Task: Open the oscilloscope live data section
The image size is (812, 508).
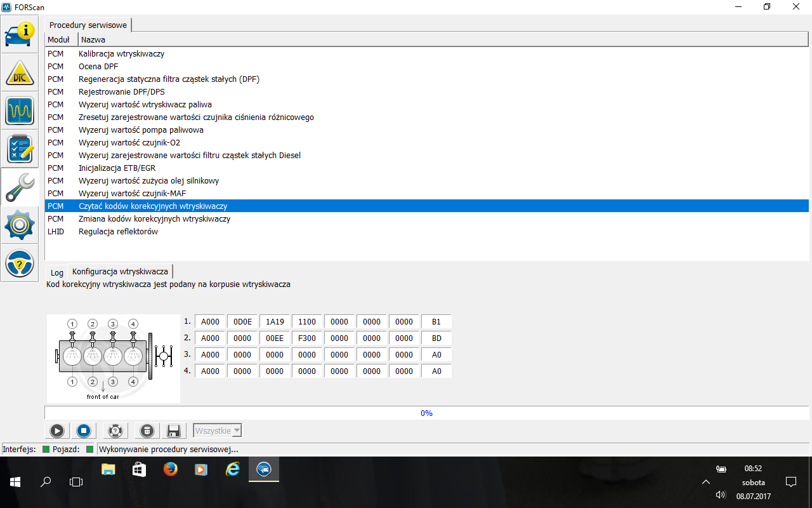Action: pyautogui.click(x=20, y=111)
